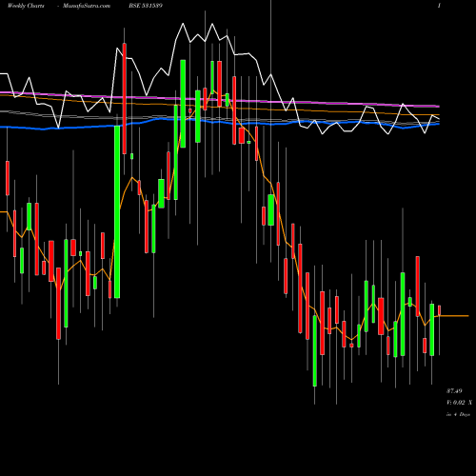Viewport: 476px width, 476px height.
Task: Click the 'MunafaSutra.com' site label
Action: pos(87,6)
